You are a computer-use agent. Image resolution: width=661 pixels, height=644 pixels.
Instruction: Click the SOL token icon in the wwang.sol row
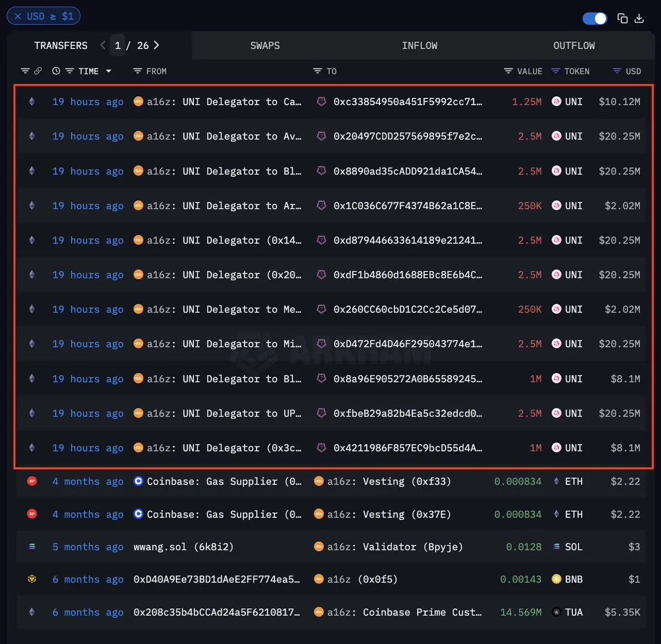point(556,547)
